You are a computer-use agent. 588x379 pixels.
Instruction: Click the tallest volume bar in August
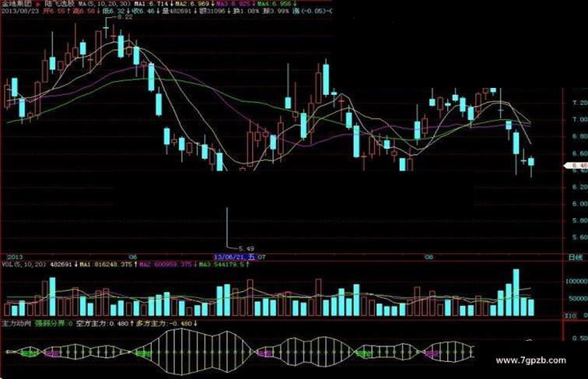(516, 293)
